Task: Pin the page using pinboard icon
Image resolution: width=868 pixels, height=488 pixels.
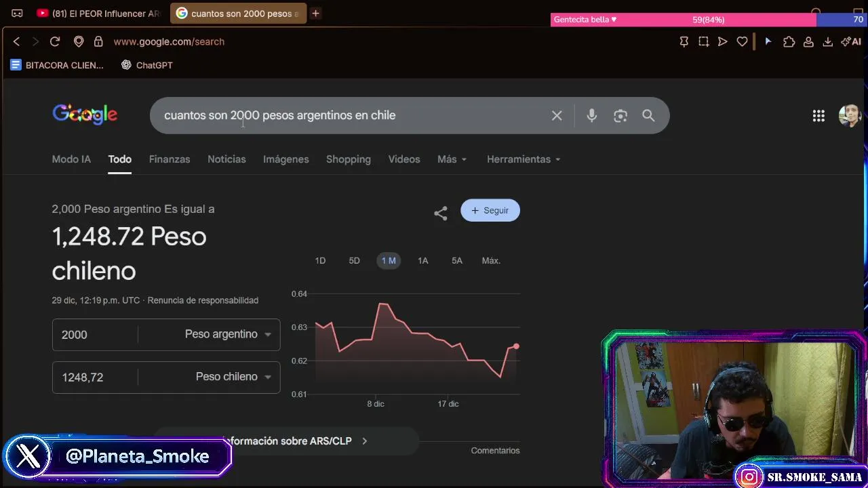Action: (684, 41)
